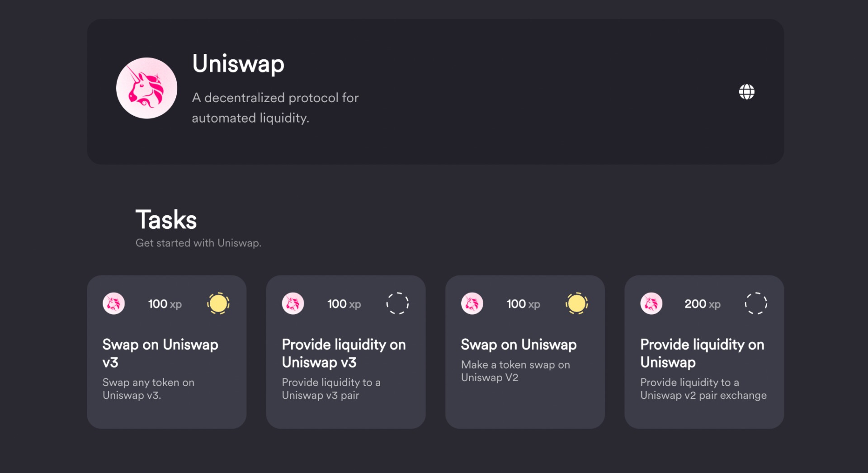Click empty status circle on 200 xp card
Image resolution: width=868 pixels, height=473 pixels.
click(x=756, y=303)
